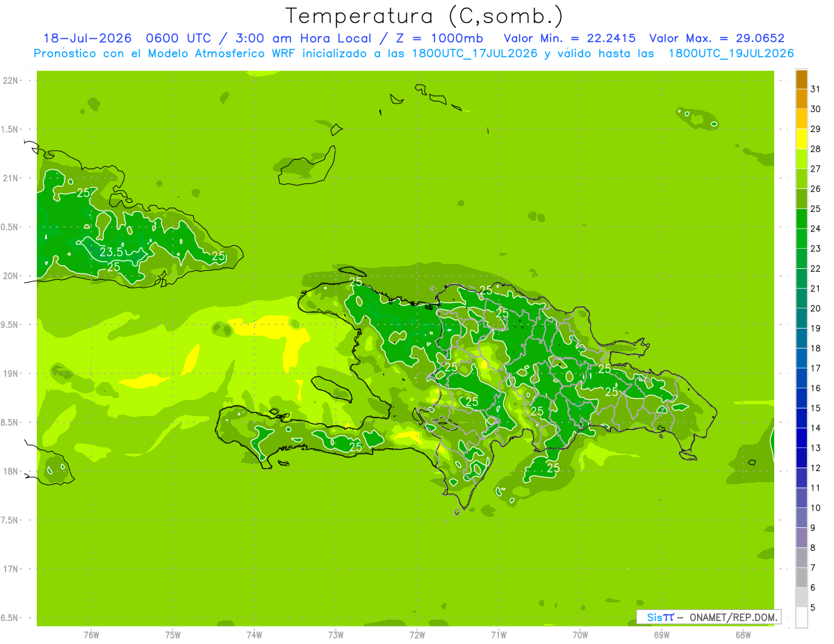Select the dark blue 13 degree swatch
834x644 pixels.
pyautogui.click(x=801, y=438)
